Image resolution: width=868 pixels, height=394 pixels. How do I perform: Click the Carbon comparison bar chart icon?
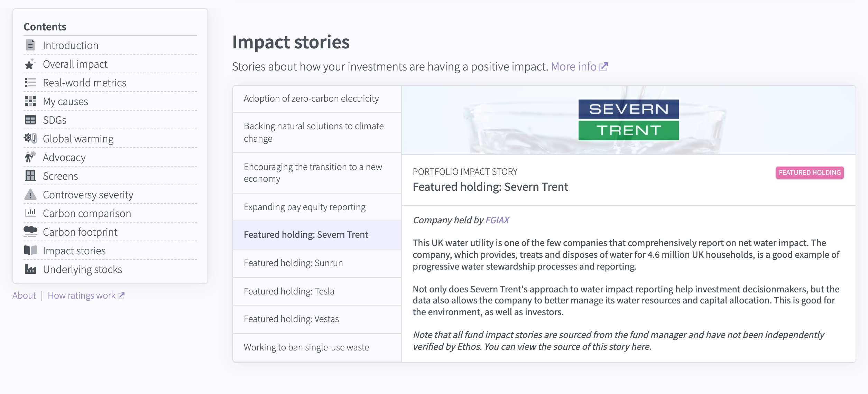(30, 213)
